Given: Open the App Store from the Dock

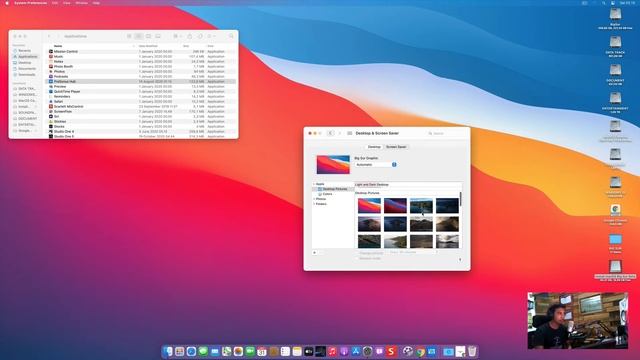Looking at the screenshot, I should pos(356,351).
